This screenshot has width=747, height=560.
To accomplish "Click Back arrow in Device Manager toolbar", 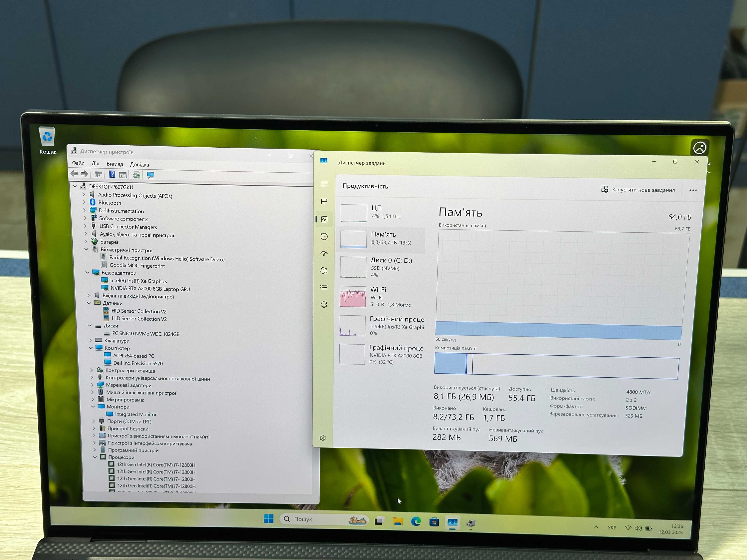I will point(74,174).
